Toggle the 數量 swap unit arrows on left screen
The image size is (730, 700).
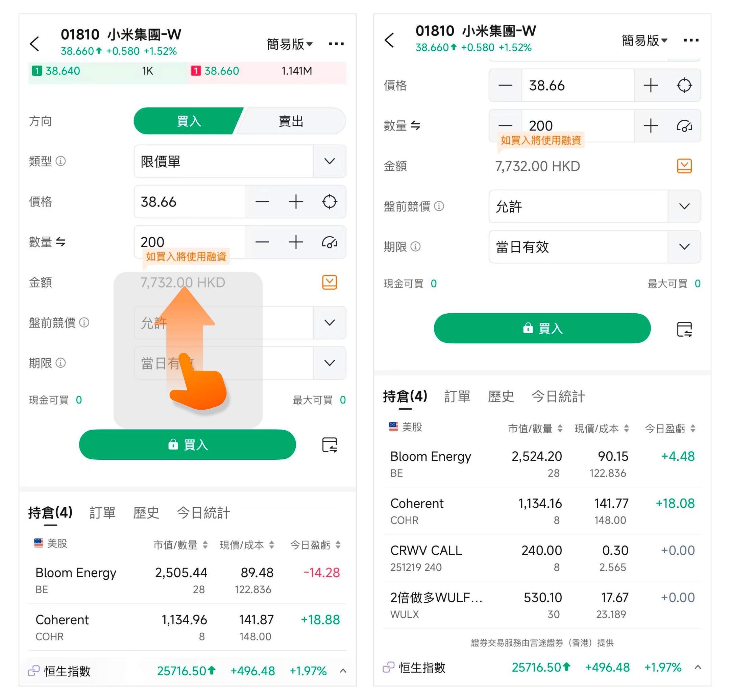pyautogui.click(x=61, y=242)
